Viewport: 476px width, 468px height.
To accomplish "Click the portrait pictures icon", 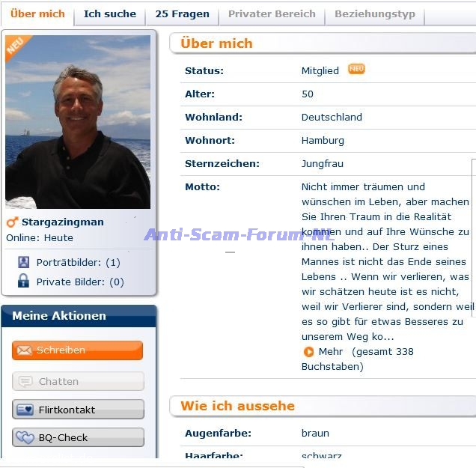I will pos(24,262).
